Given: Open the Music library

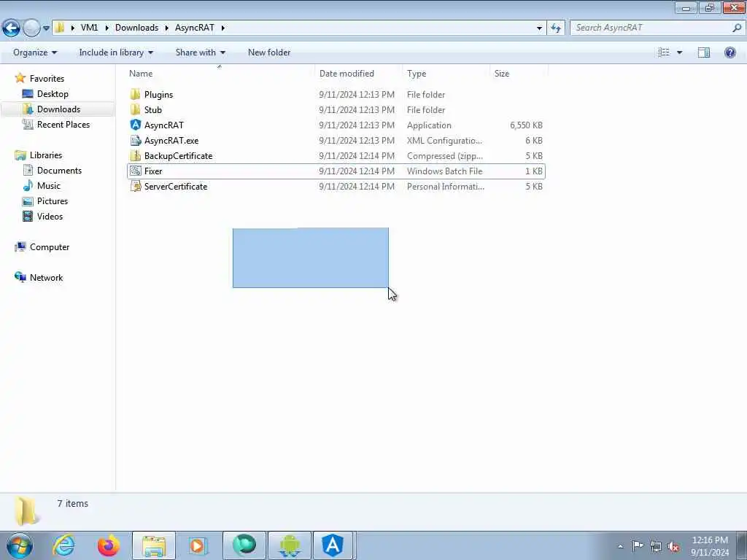Looking at the screenshot, I should tap(49, 186).
